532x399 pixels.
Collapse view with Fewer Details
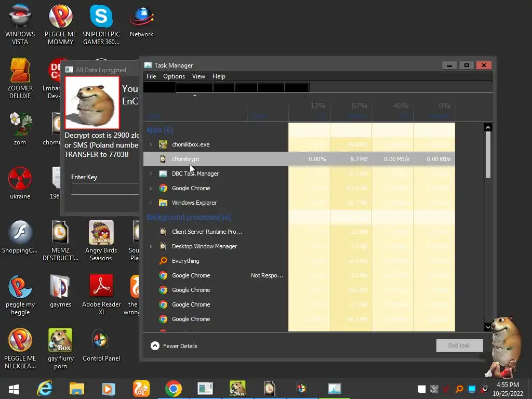[x=174, y=346]
